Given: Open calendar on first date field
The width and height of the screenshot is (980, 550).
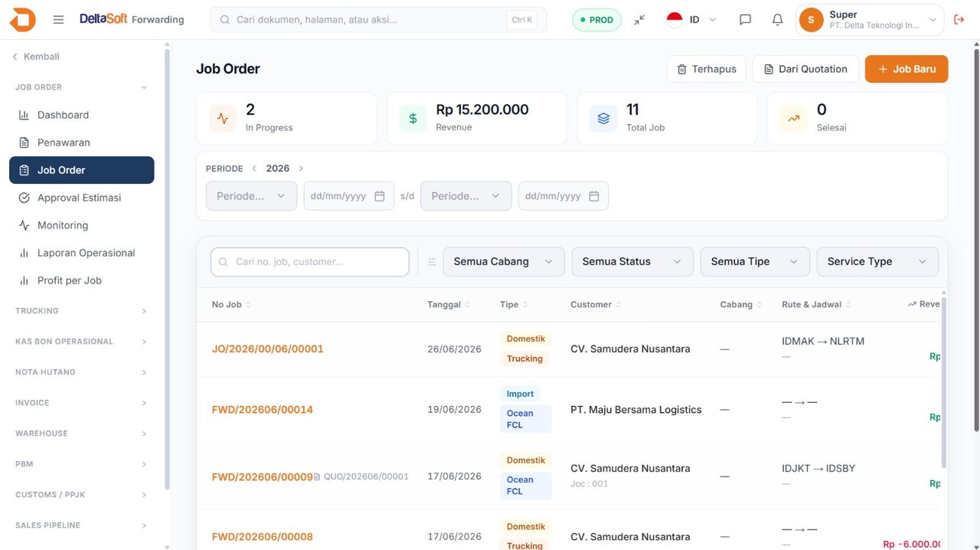Looking at the screenshot, I should pos(380,196).
